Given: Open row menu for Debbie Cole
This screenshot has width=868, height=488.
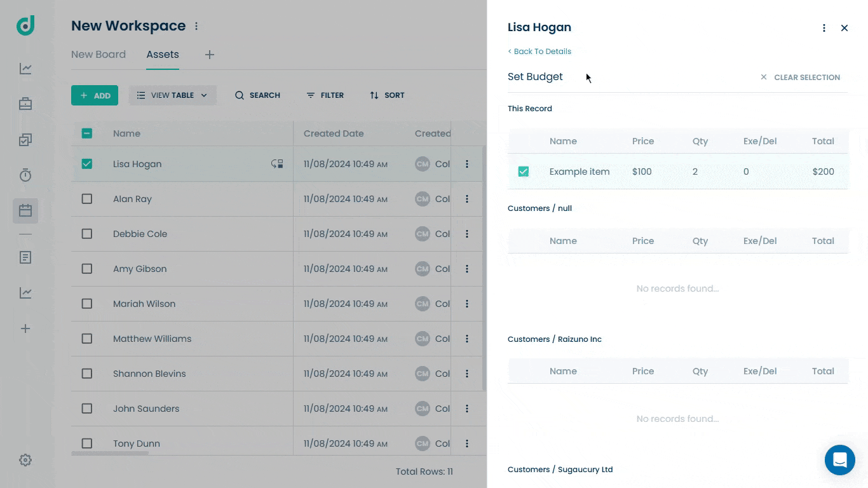Looking at the screenshot, I should coord(467,234).
